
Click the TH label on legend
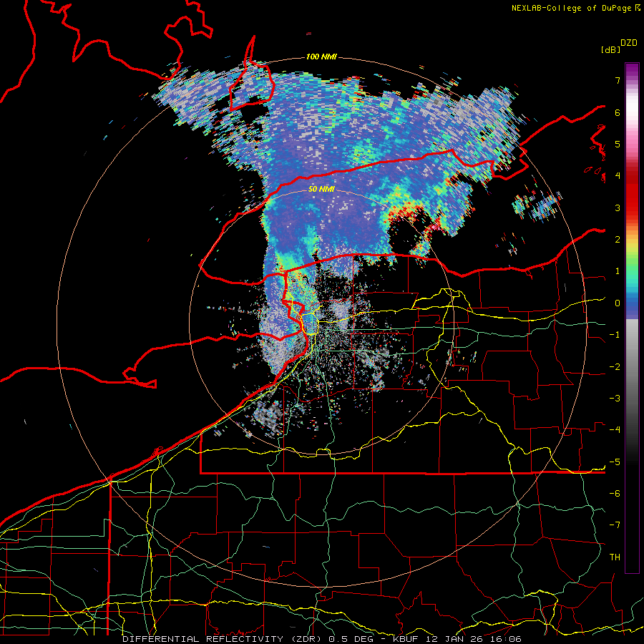point(615,557)
